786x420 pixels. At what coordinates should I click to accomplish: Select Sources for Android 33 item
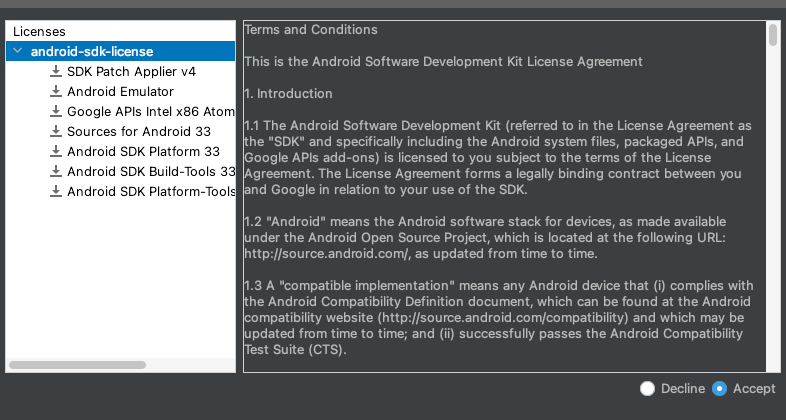click(x=139, y=132)
